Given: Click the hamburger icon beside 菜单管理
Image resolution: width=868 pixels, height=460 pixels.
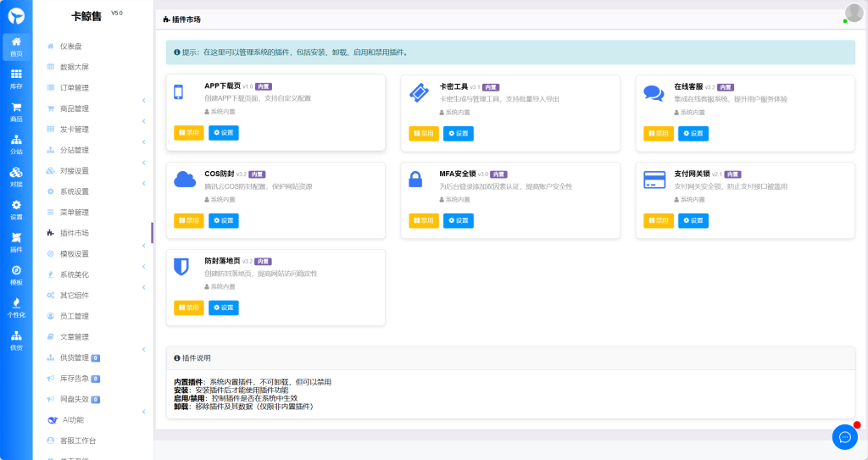Looking at the screenshot, I should pyautogui.click(x=50, y=212).
